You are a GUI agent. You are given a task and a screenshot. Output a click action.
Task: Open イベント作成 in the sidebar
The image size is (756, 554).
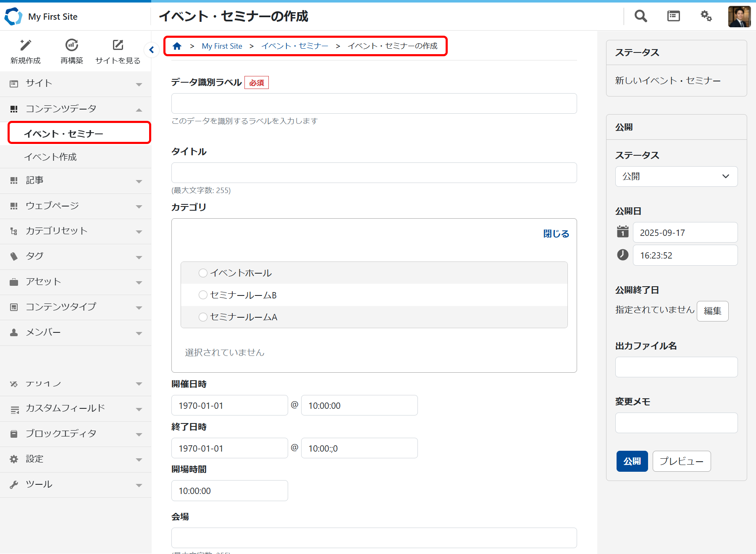(50, 157)
